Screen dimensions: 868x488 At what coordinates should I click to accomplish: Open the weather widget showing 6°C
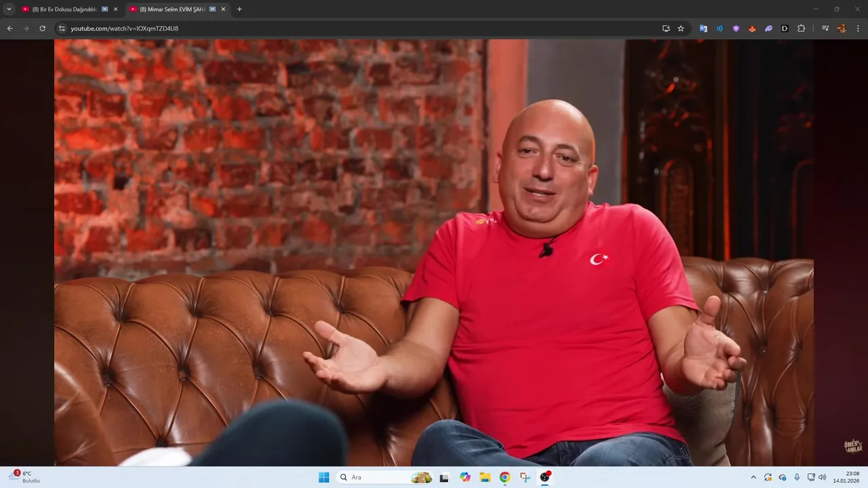25,477
